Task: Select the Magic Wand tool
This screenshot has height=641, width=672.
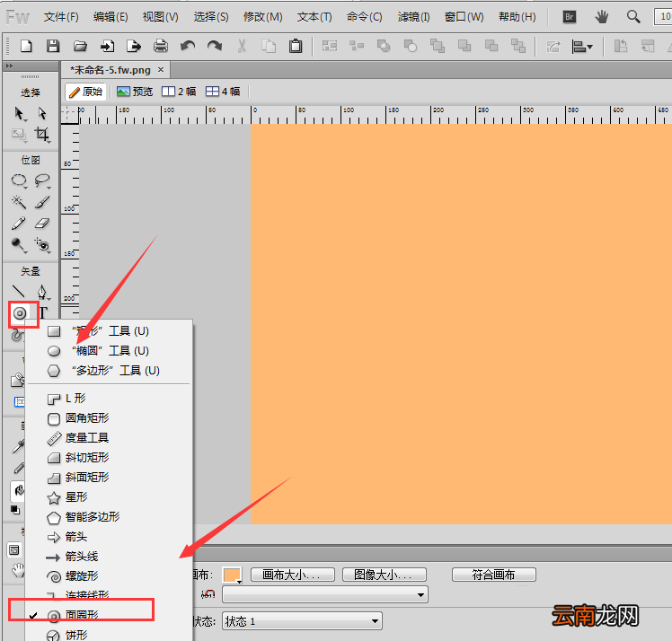Action: (19, 202)
